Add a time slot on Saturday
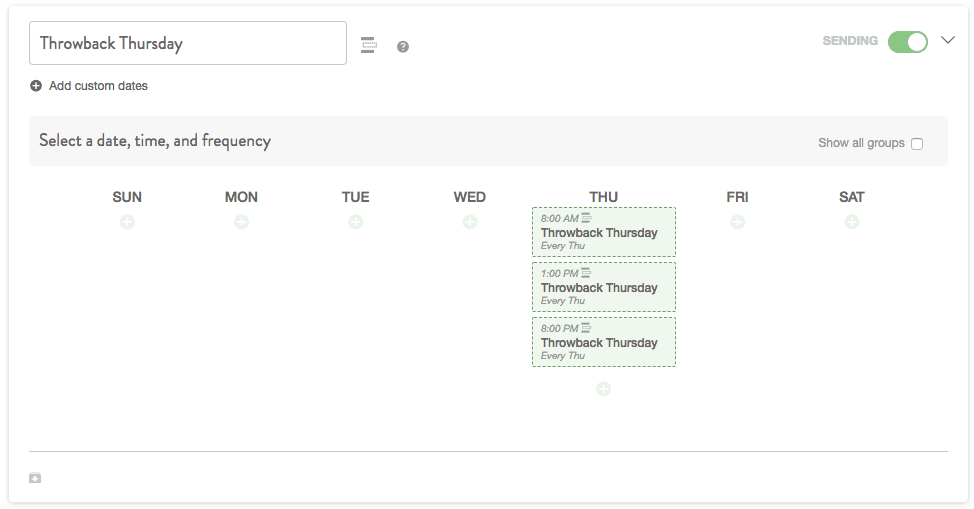The height and width of the screenshot is (509, 974). [852, 222]
